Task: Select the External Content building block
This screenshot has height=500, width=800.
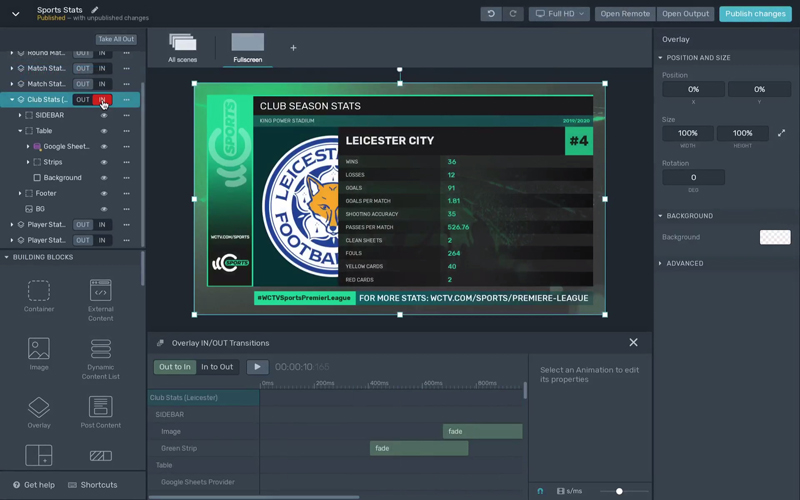Action: tap(101, 300)
